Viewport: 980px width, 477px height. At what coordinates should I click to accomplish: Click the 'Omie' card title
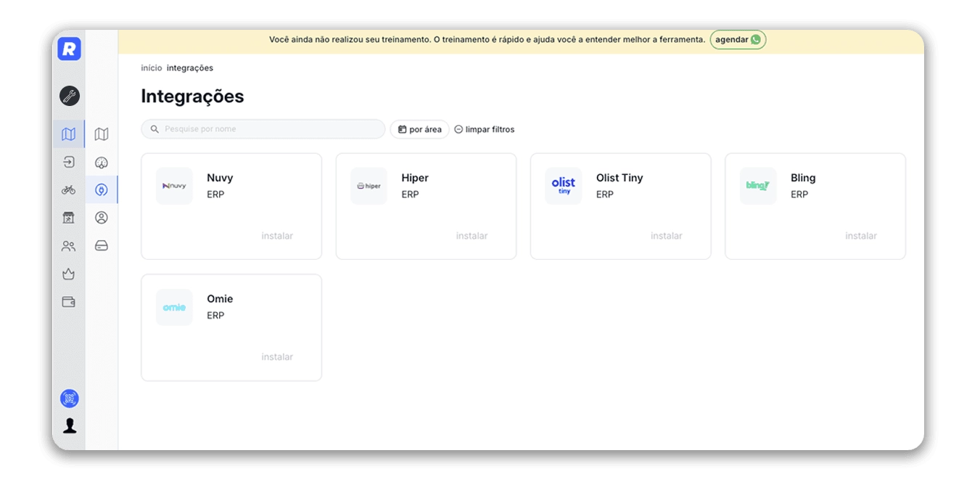click(220, 299)
